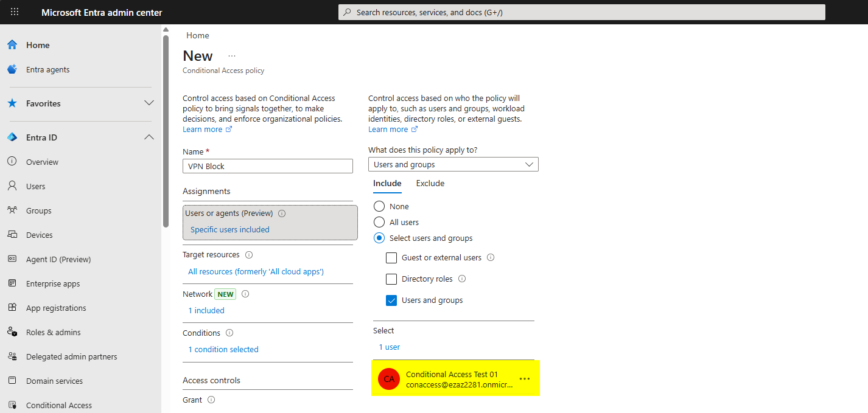Screen dimensions: 868x413
Task: Click the Users person icon
Action: click(x=12, y=186)
